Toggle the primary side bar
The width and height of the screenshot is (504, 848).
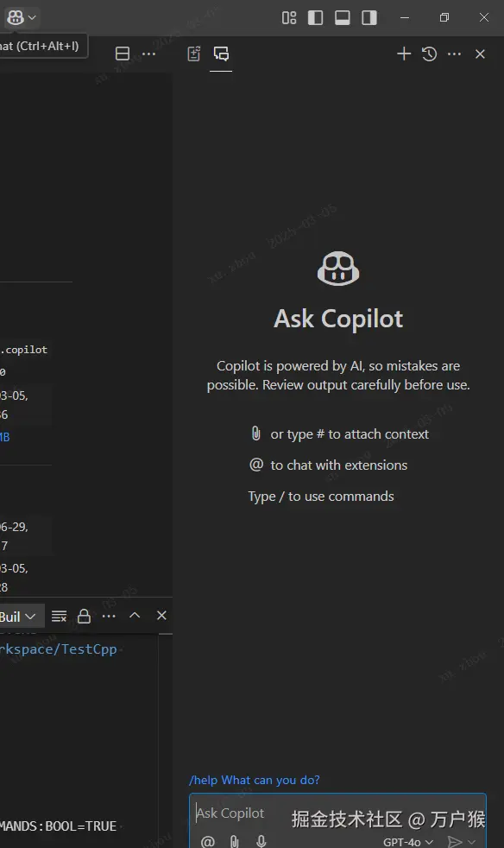(315, 18)
